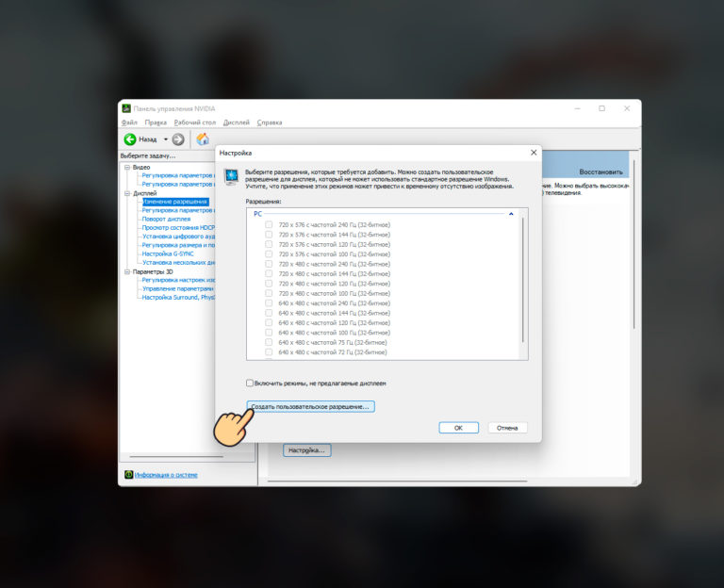
Task: Click the task tree horizontal scrollbar
Action: pyautogui.click(x=176, y=456)
